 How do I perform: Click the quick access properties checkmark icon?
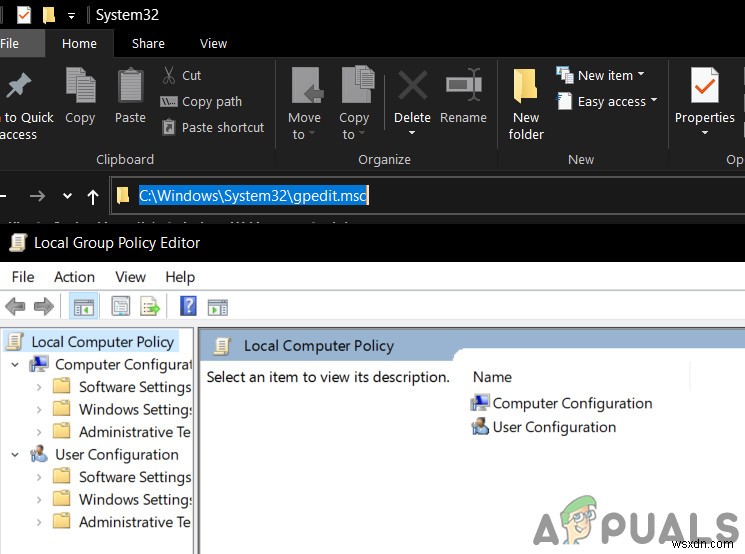click(24, 15)
